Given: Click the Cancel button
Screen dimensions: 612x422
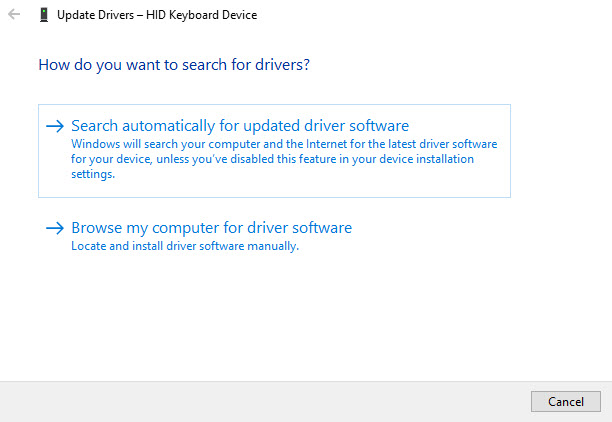Looking at the screenshot, I should tap(566, 401).
